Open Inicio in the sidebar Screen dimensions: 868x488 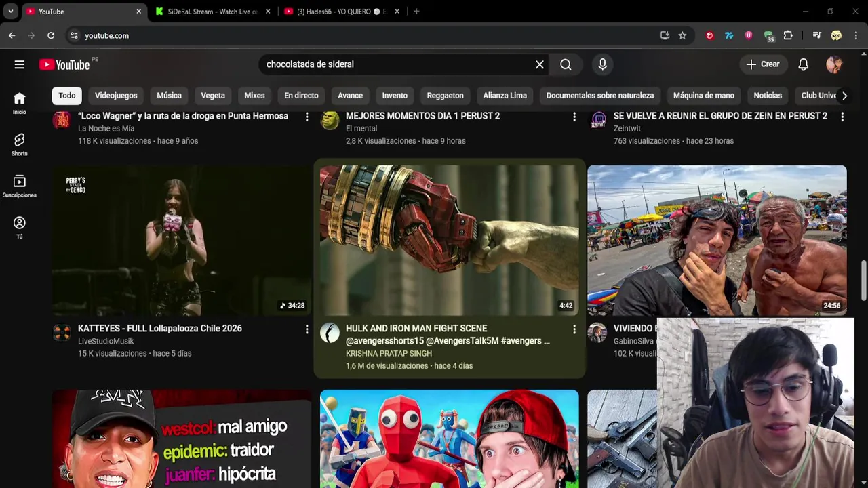click(x=20, y=103)
